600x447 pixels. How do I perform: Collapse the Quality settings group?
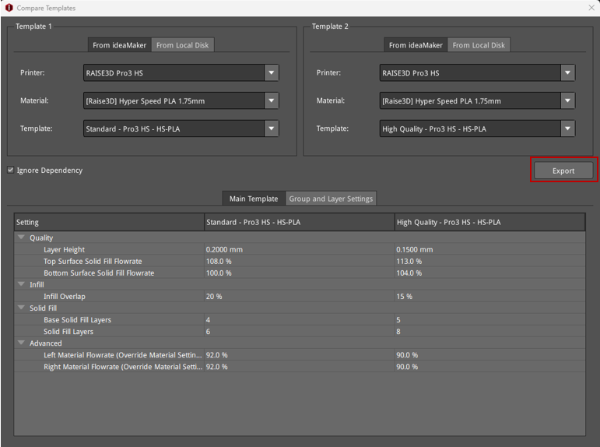tap(21, 238)
